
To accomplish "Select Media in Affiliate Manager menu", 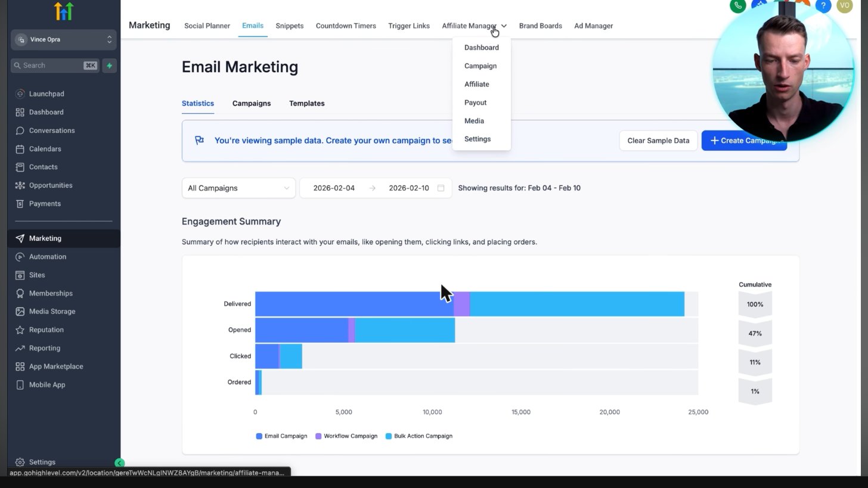I will coord(474,121).
